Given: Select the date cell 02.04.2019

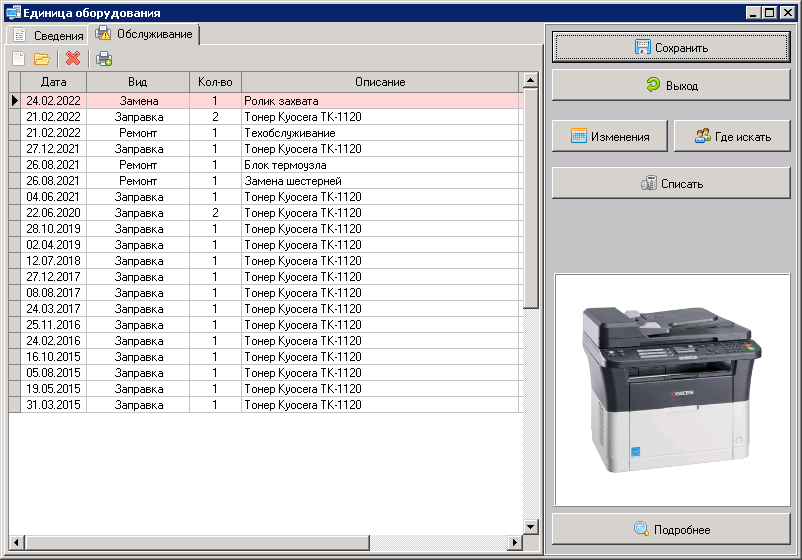Looking at the screenshot, I should pyautogui.click(x=54, y=245).
